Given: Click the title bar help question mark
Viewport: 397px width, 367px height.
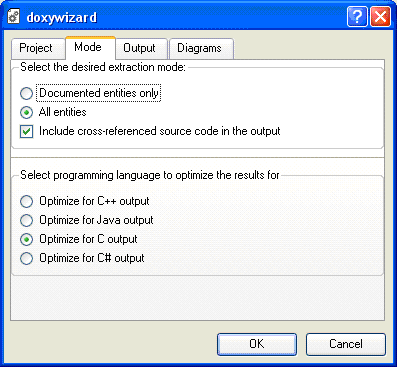Looking at the screenshot, I should (357, 16).
